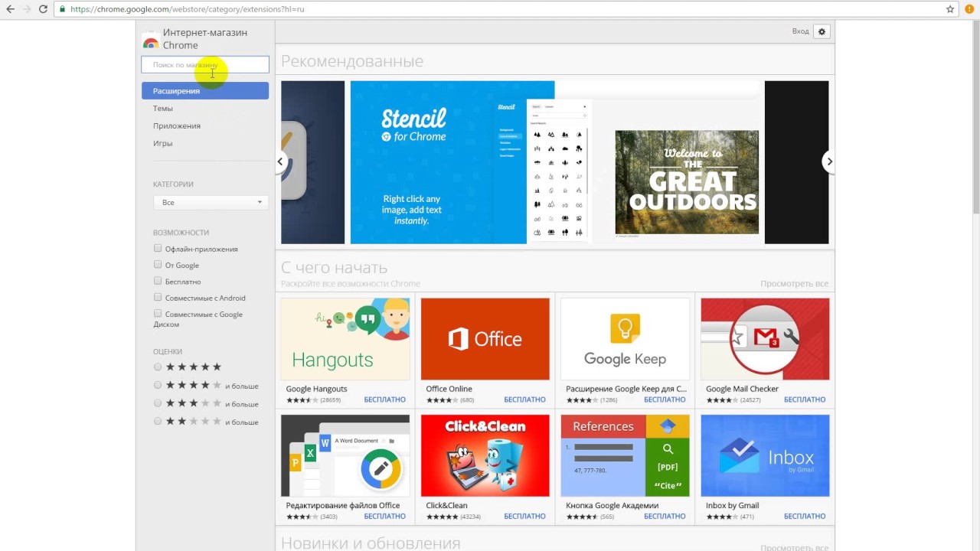Image resolution: width=980 pixels, height=551 pixels.
Task: Click БЕСПЛАТНО under Google Hangouts
Action: [385, 399]
